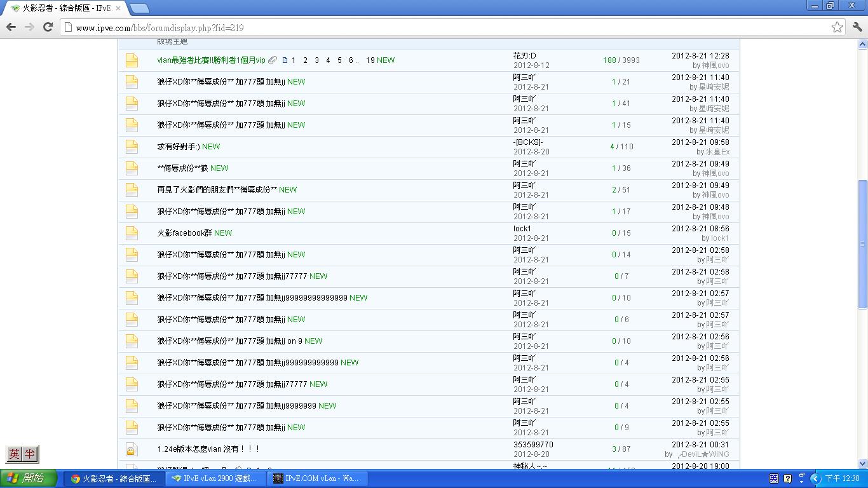Screen dimensions: 868x488
Task: Select the 火影忍者 - 綜合版區 browser tab
Action: tap(65, 8)
